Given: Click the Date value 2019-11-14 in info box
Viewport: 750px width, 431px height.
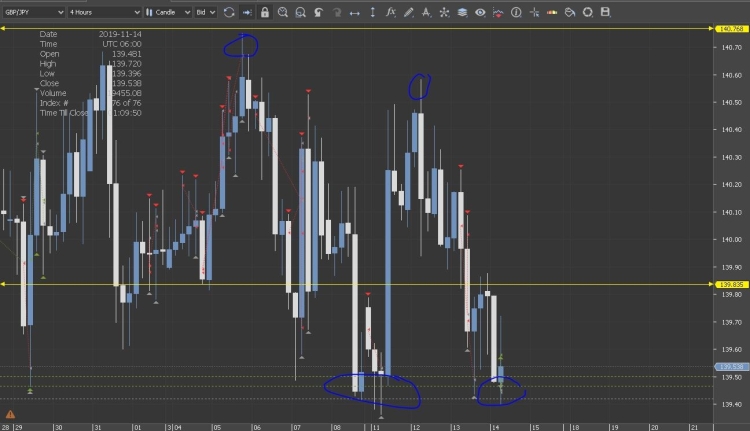Looking at the screenshot, I should [x=120, y=34].
